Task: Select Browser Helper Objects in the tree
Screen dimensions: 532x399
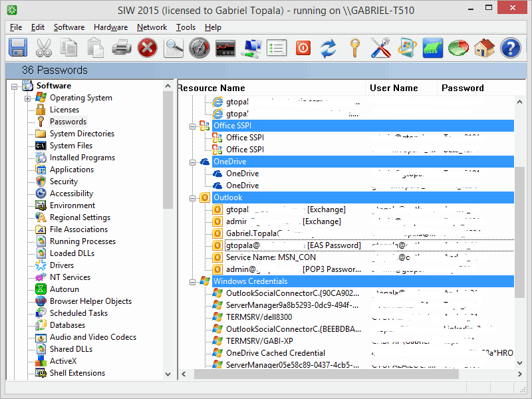Action: (x=90, y=301)
